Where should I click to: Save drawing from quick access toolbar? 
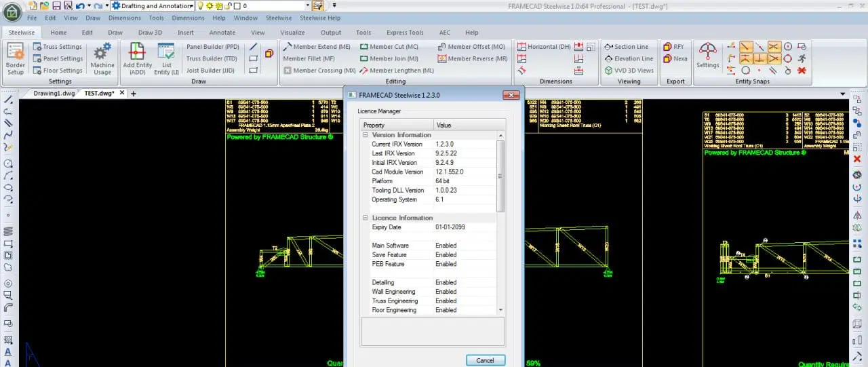point(56,5)
